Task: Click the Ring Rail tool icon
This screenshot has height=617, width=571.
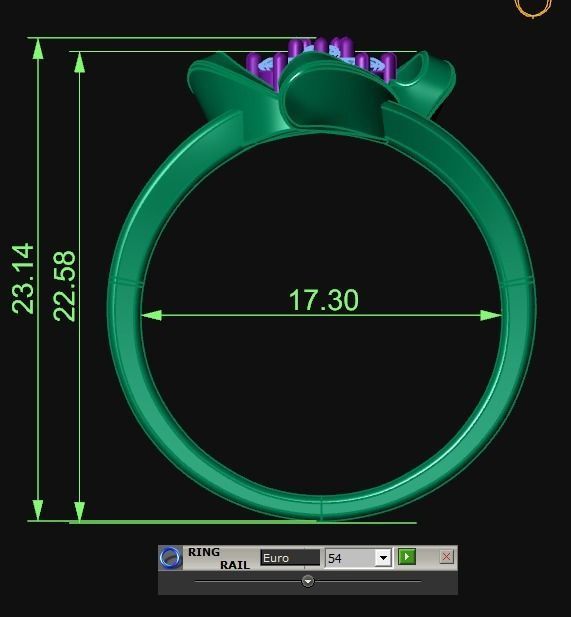Action: [x=171, y=558]
